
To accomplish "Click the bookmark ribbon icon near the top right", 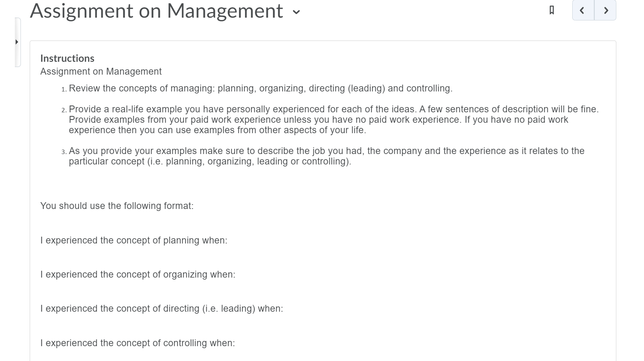I will pyautogui.click(x=551, y=10).
